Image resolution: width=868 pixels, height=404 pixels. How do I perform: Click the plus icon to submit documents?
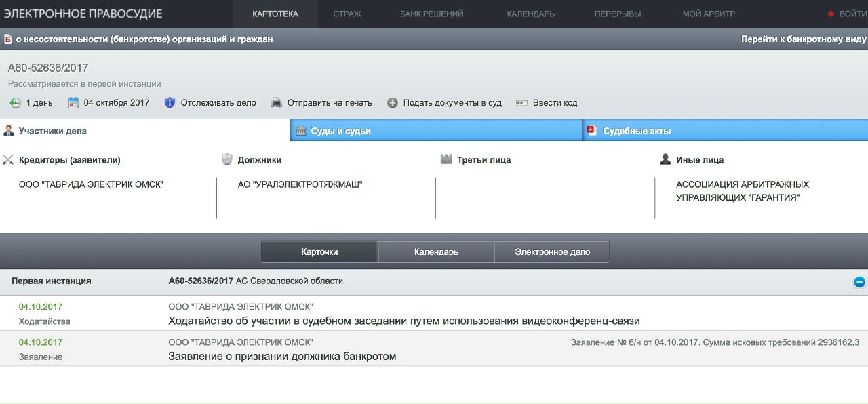pos(392,103)
